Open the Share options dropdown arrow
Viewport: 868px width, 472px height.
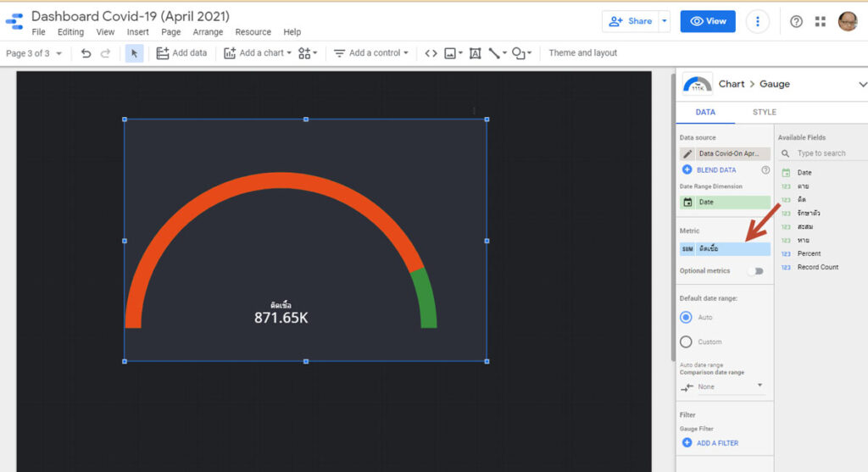click(x=665, y=21)
